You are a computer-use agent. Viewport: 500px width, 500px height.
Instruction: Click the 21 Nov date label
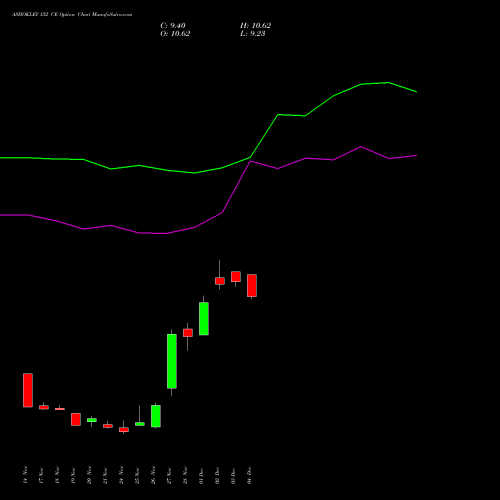click(105, 475)
